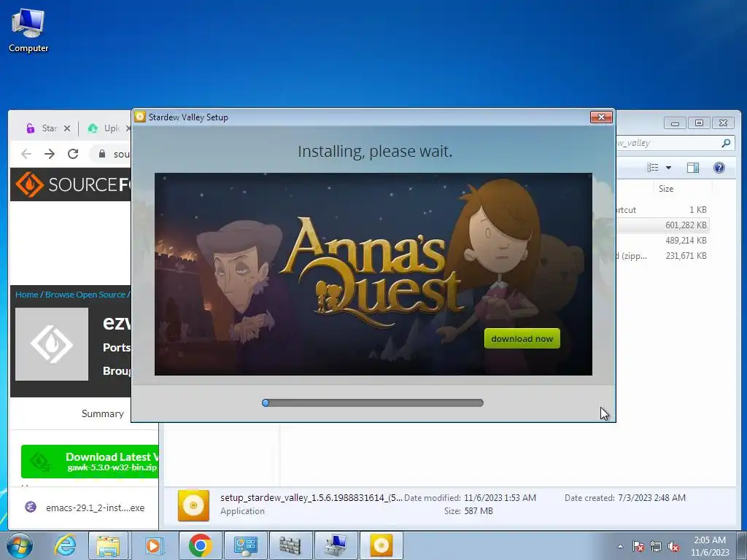
Task: Switch to the Stardew Valley installer taskbar item
Action: tap(381, 545)
